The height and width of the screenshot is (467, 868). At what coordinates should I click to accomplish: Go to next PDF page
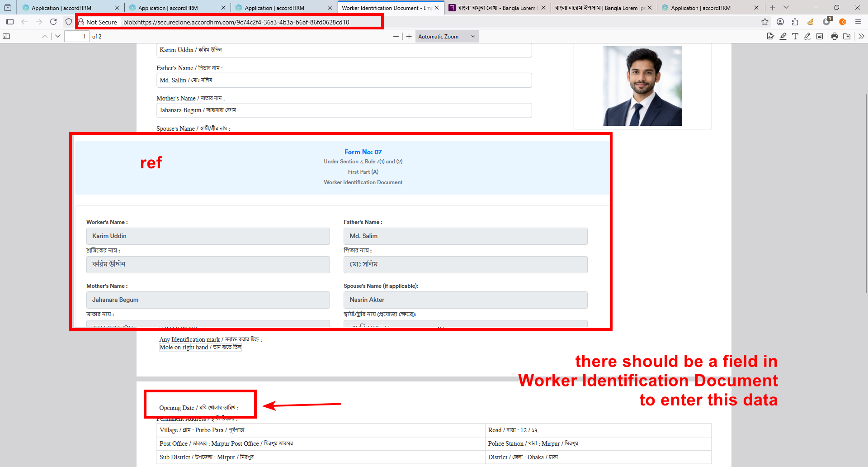pos(58,36)
